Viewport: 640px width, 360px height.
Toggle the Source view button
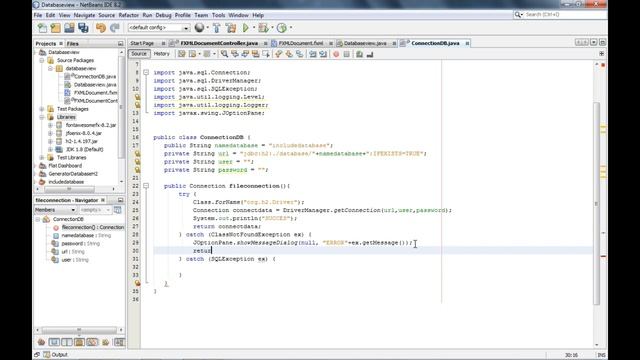pyautogui.click(x=139, y=54)
